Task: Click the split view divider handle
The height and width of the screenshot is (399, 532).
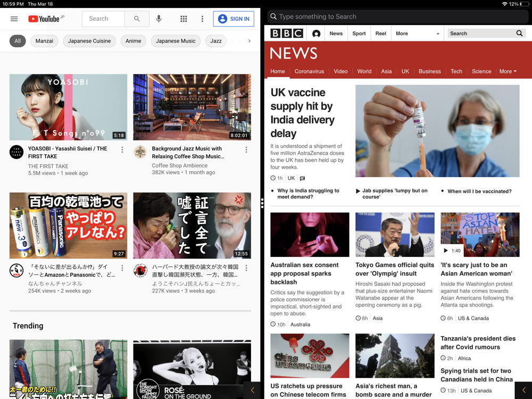Action: pos(262,203)
